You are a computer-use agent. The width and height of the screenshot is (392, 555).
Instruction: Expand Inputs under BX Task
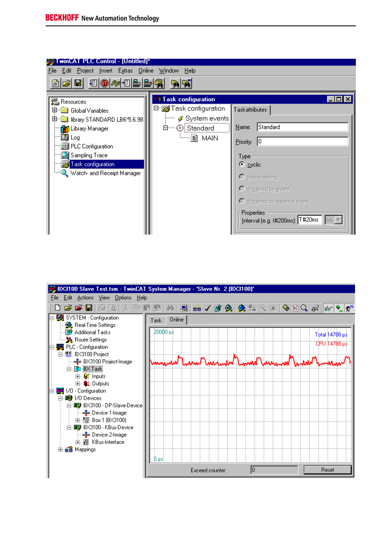78,376
